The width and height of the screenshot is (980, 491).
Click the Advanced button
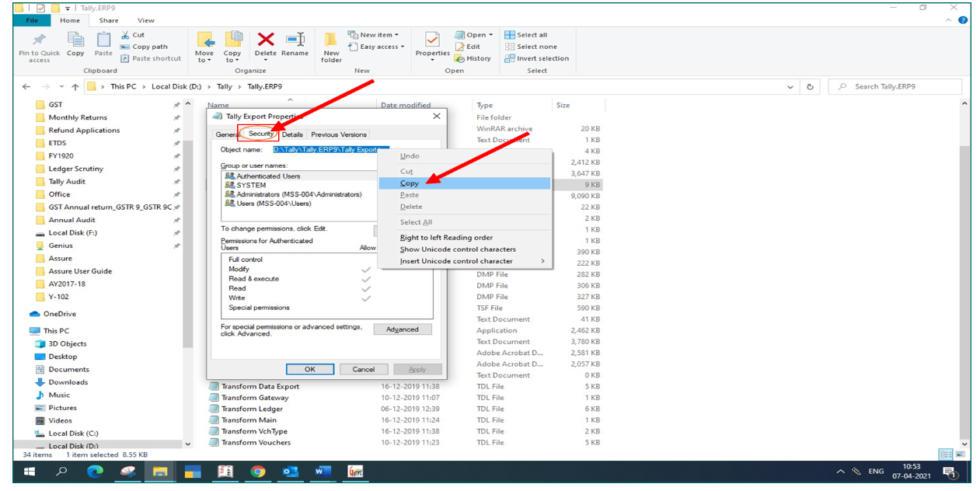click(403, 329)
